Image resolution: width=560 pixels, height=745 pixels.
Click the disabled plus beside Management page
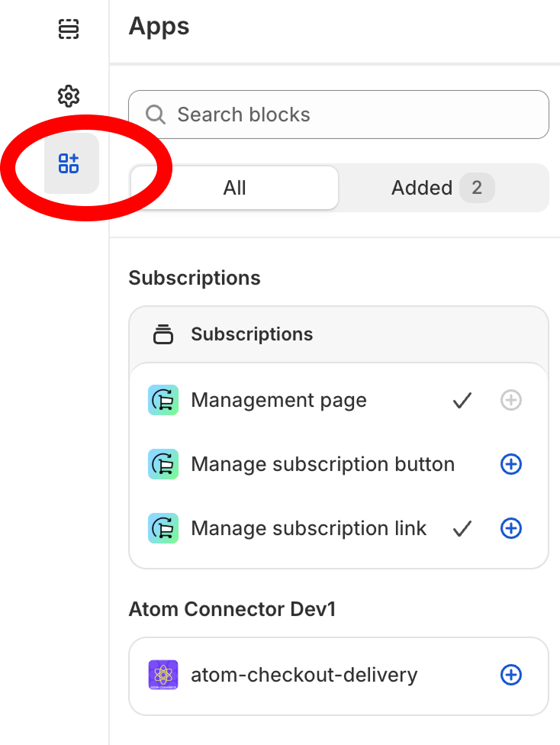[x=511, y=399]
